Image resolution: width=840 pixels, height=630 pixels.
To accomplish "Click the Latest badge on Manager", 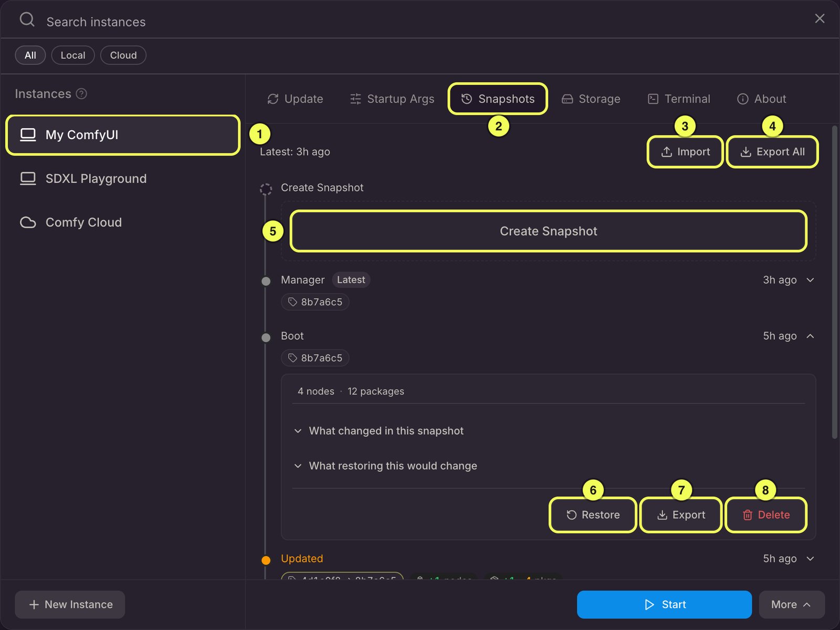I will point(351,280).
